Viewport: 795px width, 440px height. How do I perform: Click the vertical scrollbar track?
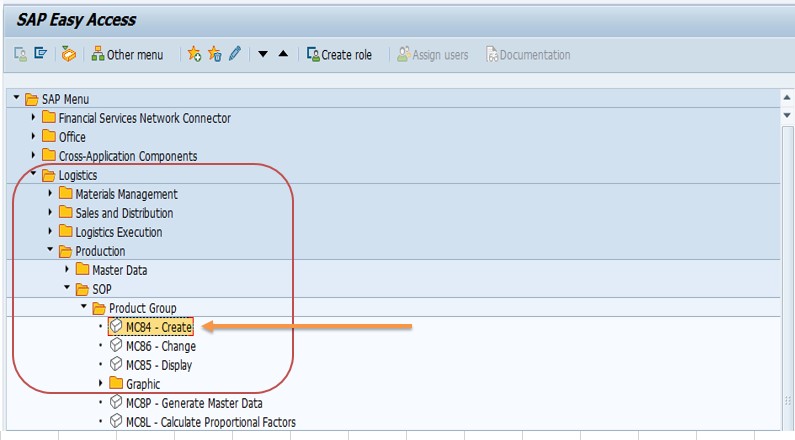(787, 276)
